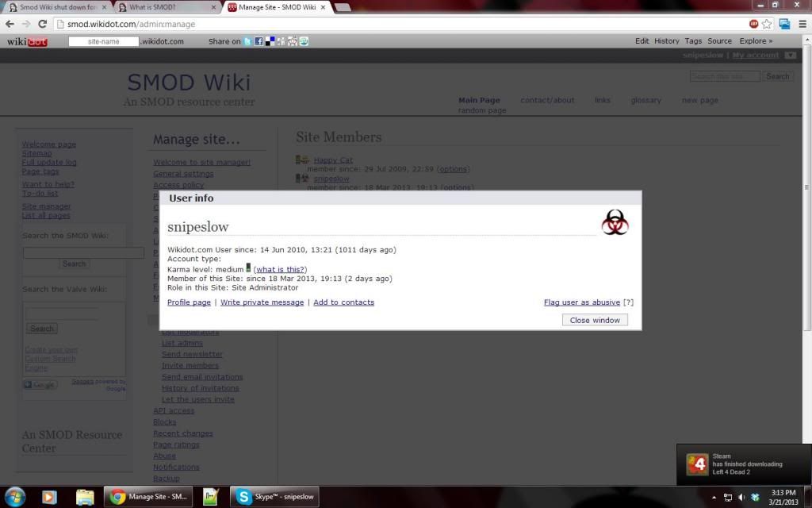Show hidden system tray icons

coord(714,498)
